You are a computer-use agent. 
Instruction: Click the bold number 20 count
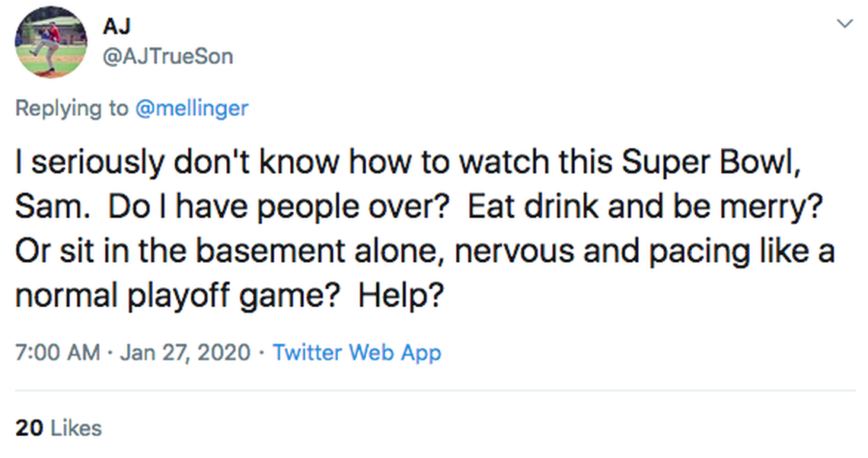click(29, 428)
